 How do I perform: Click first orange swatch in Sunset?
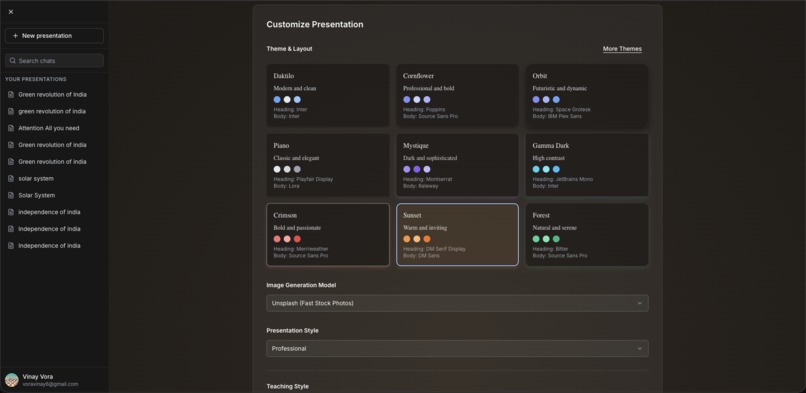point(407,239)
